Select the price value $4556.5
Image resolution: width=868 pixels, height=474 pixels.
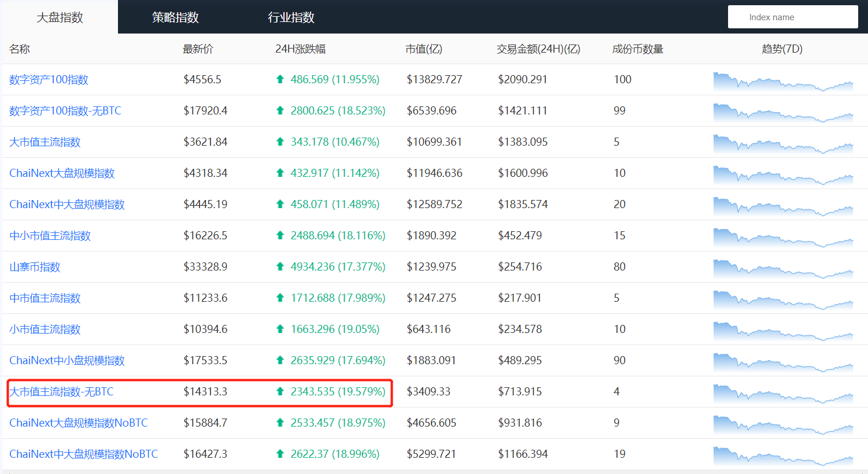pos(202,80)
